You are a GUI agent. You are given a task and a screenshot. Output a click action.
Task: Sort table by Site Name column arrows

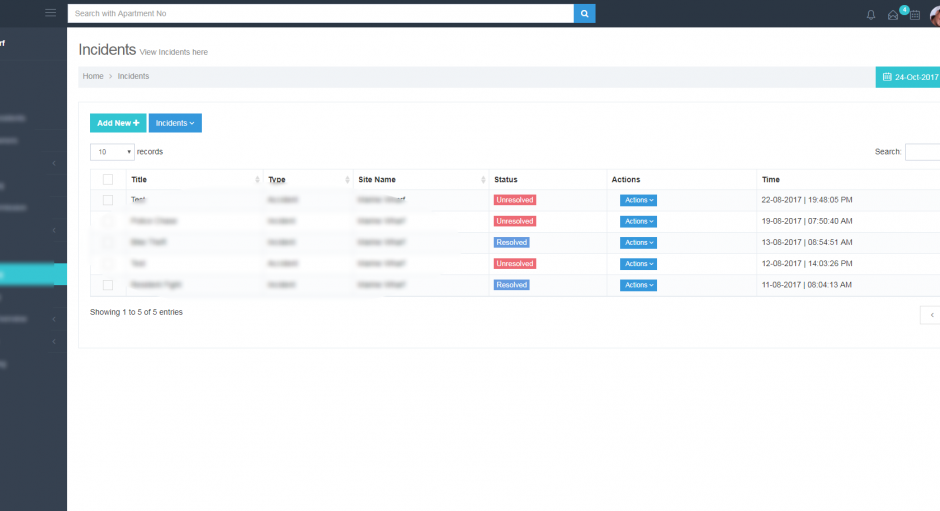click(483, 179)
